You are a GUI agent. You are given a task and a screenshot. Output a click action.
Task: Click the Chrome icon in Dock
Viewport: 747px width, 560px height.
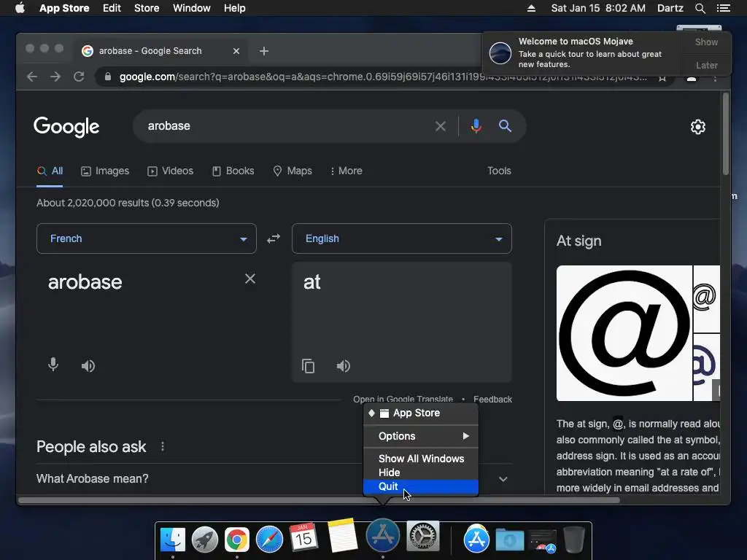pos(237,540)
